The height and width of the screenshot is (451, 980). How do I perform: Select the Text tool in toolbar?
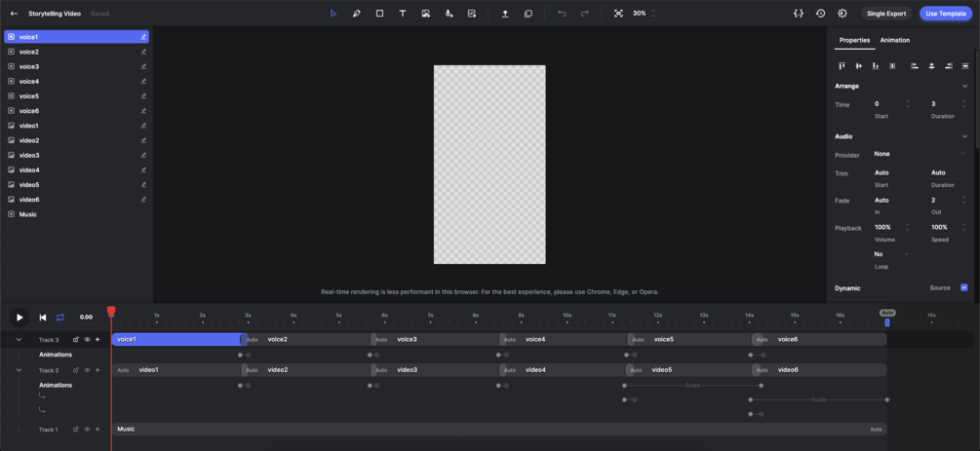point(403,13)
